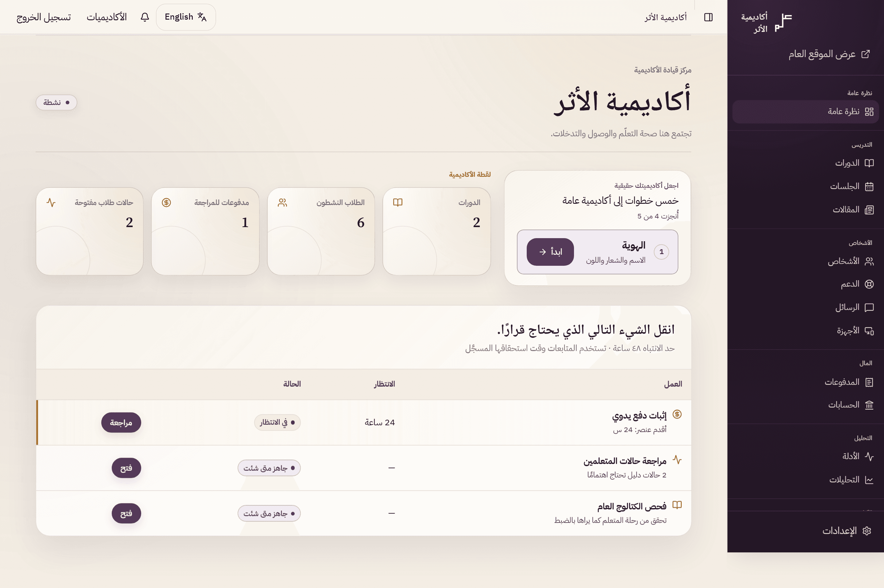Viewport: 884px width, 588px height.
Task: Click the book icon next to الدورات in sidebar
Action: tap(869, 163)
